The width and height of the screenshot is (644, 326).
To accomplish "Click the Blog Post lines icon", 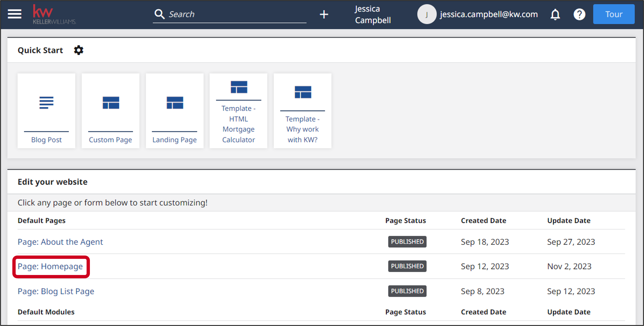I will [46, 102].
